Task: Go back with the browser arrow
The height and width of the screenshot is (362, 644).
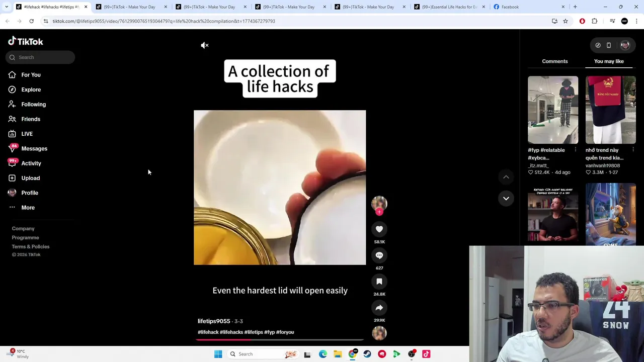Action: coord(7,21)
